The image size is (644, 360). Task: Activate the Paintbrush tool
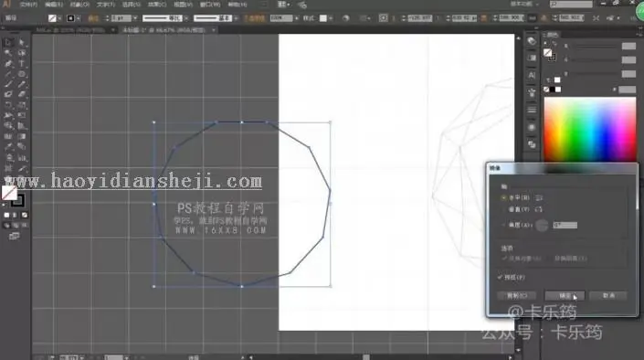(x=8, y=84)
